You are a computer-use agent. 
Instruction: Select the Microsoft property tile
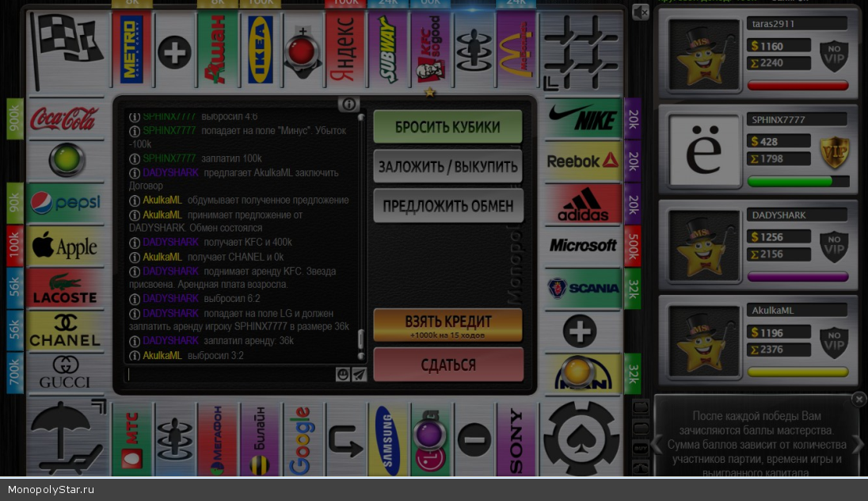(583, 246)
